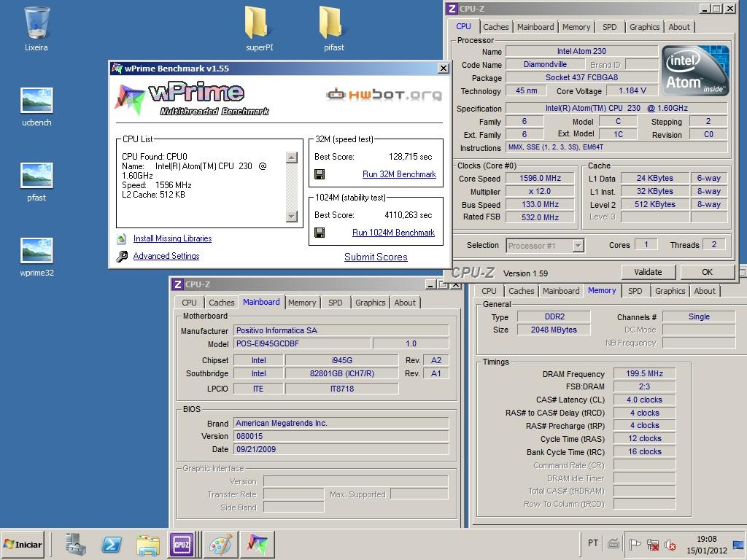
Task: Open Graphics tab in the Memory CPU-Z window
Action: point(670,291)
